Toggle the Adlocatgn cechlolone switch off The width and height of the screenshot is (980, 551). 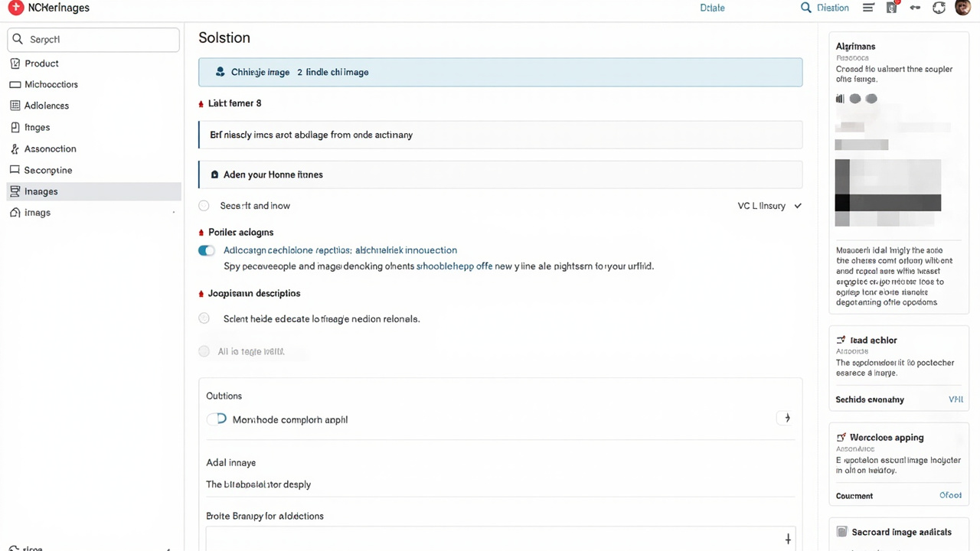pos(207,250)
